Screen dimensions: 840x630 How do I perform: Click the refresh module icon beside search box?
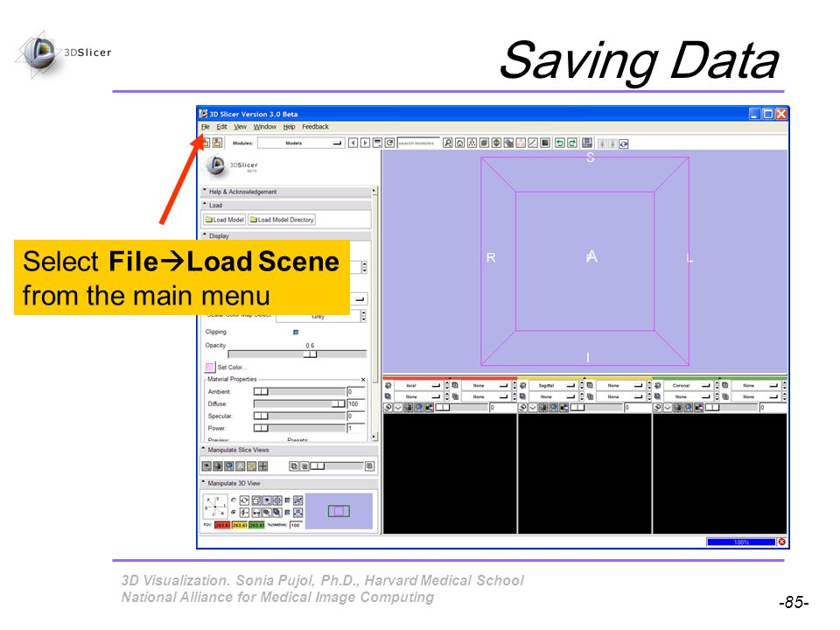point(389,143)
